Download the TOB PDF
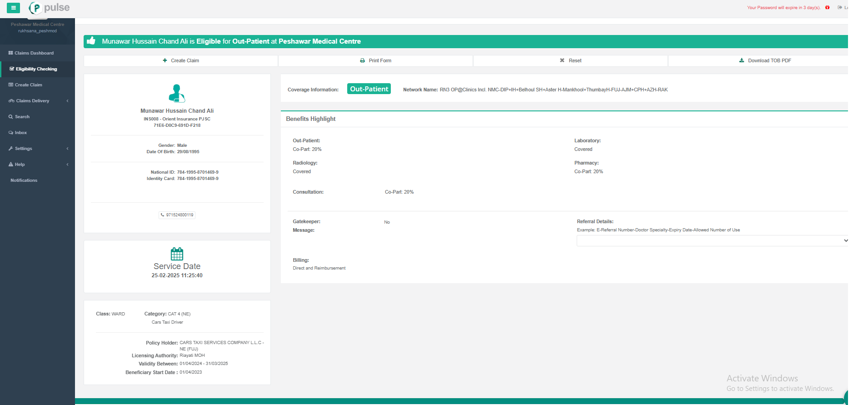 pos(765,60)
